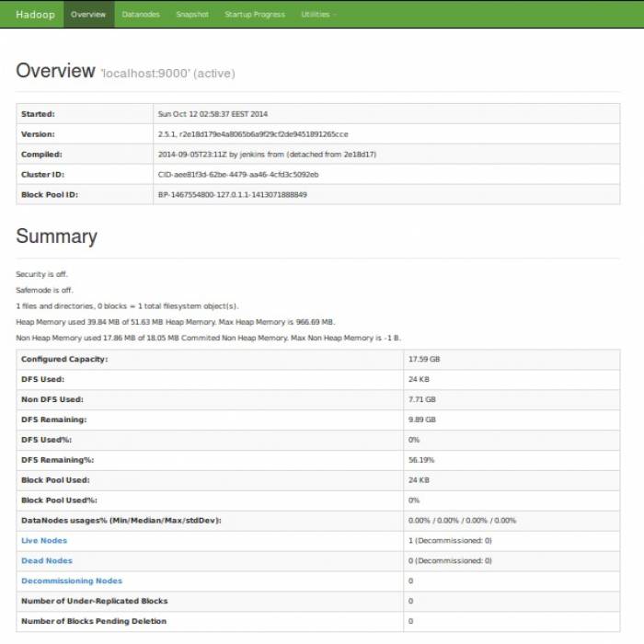
Task: Select Configured Capacity value 17.59 GB
Action: coord(424,359)
